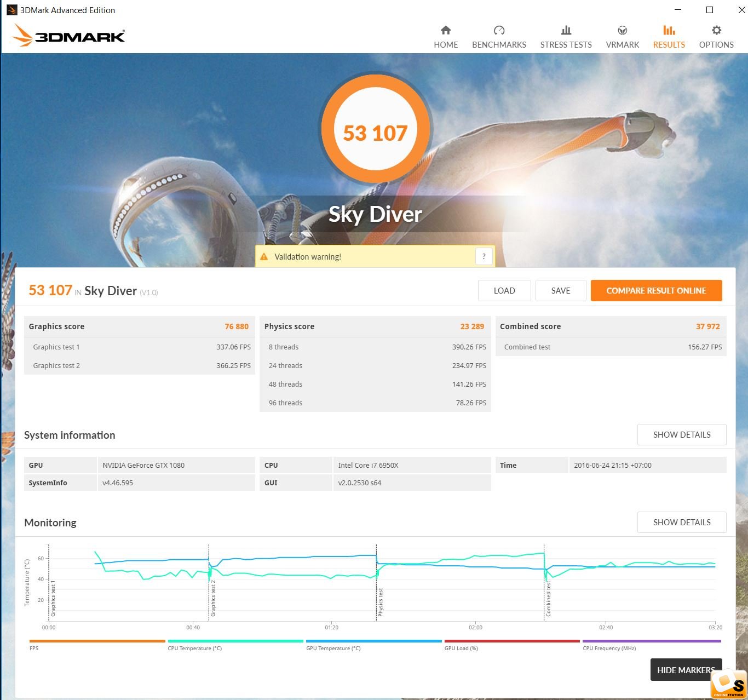The height and width of the screenshot is (700, 748).
Task: Show details for System information
Action: [682, 435]
